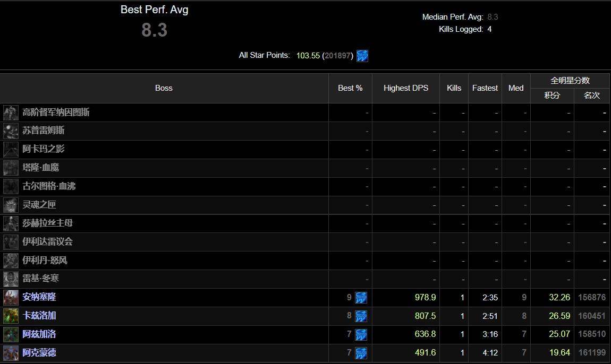The width and height of the screenshot is (611, 364).
Task: Click the 苏普雷姆斯 boss name
Action: [x=43, y=131]
